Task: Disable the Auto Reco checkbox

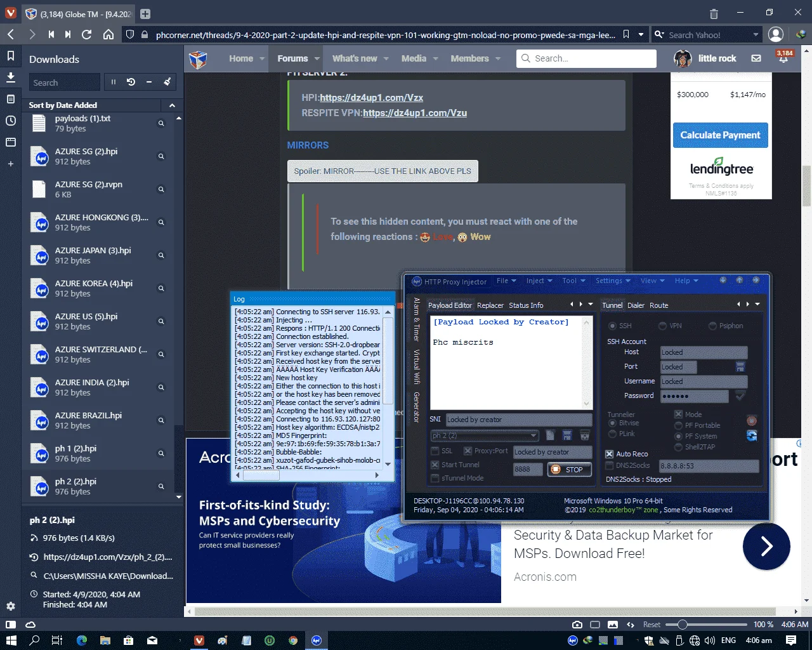Action: (x=610, y=454)
